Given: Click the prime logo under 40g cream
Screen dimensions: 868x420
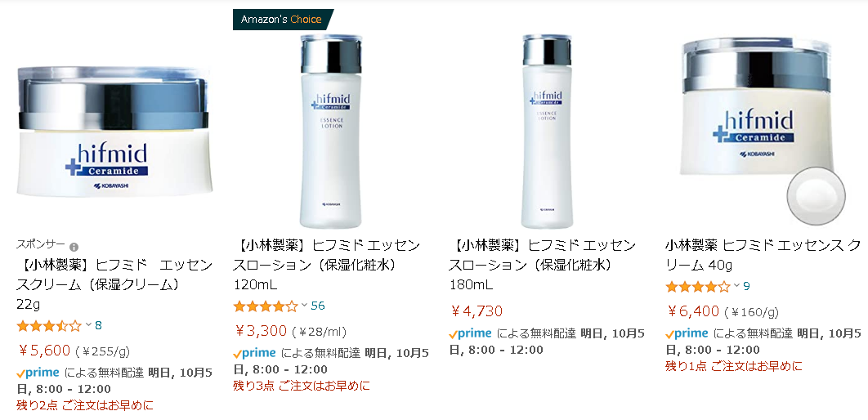Looking at the screenshot, I should pyautogui.click(x=687, y=333).
